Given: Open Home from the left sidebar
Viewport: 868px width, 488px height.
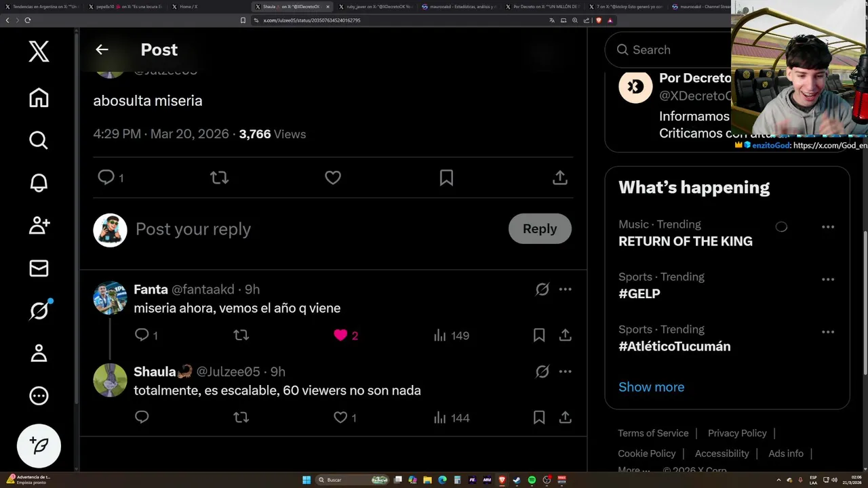Looking at the screenshot, I should tap(39, 98).
